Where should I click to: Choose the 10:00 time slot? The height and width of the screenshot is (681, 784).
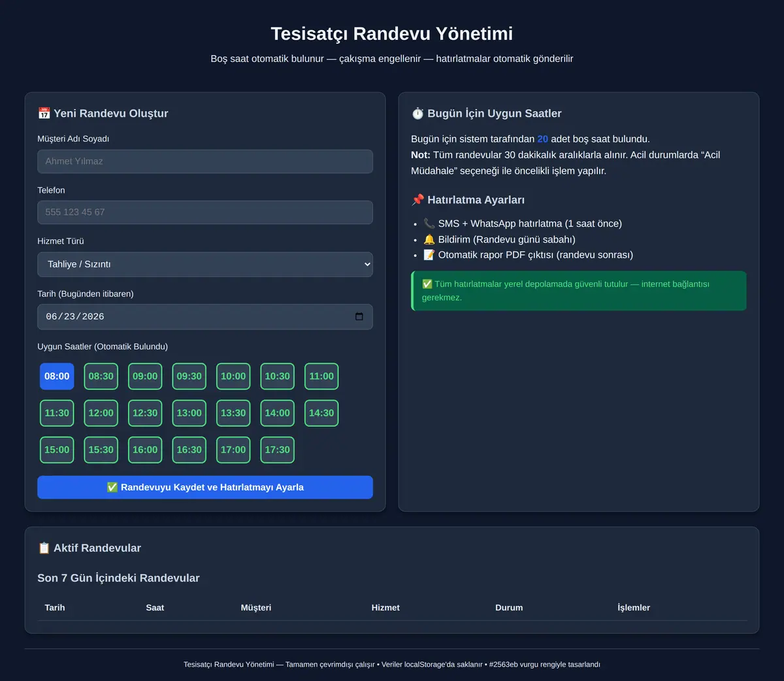click(233, 376)
